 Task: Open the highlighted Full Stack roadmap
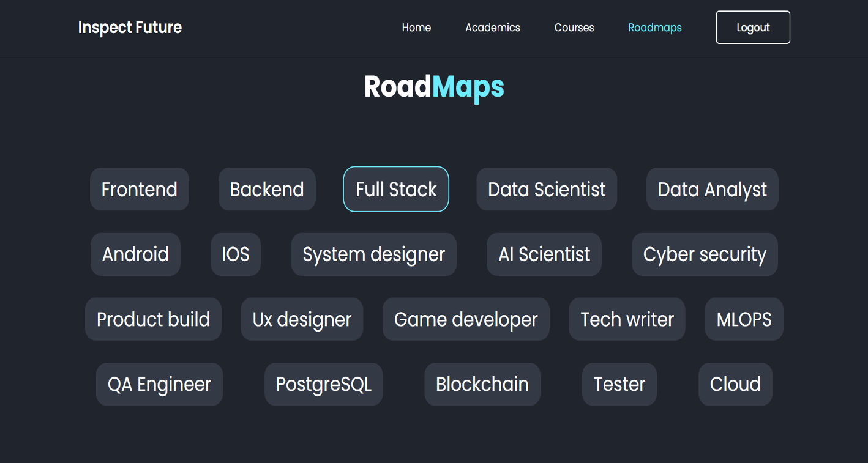pyautogui.click(x=396, y=189)
